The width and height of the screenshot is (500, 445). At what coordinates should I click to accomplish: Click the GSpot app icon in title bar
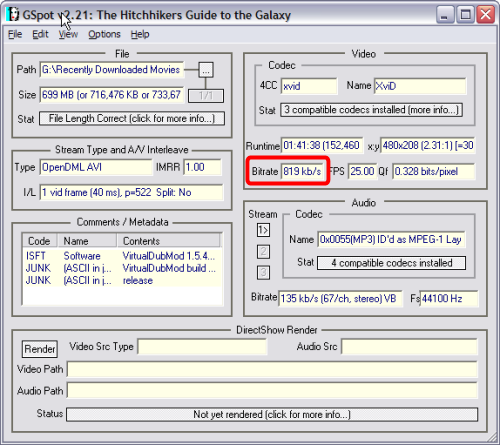coord(13,15)
